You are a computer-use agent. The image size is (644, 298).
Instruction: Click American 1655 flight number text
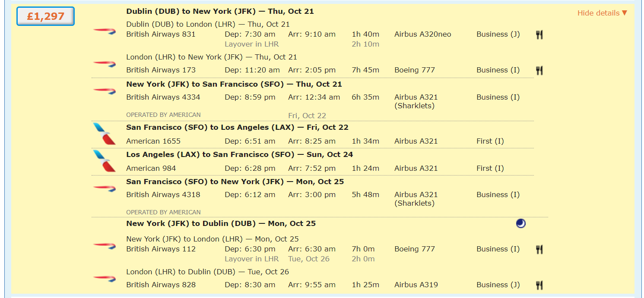pyautogui.click(x=153, y=141)
